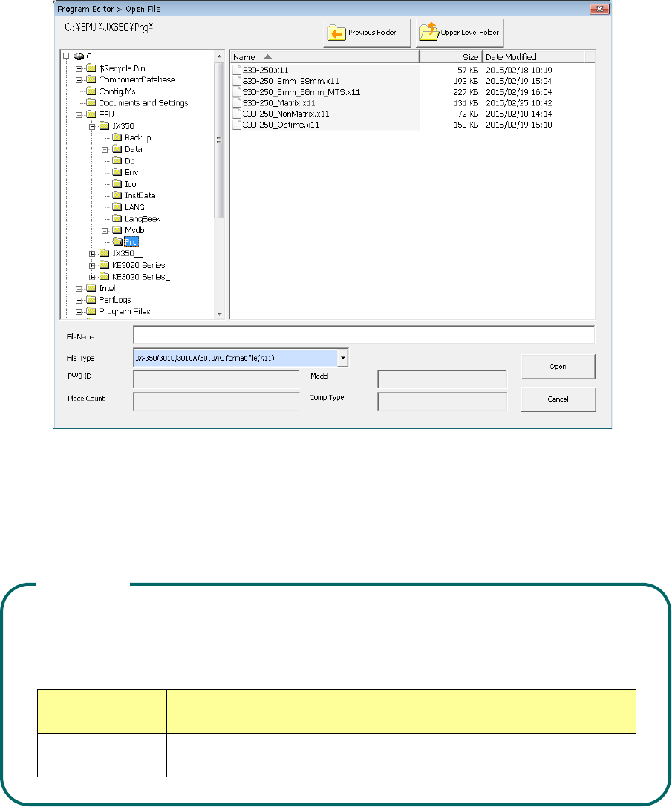Click the Upper Level Folder button

[x=460, y=33]
